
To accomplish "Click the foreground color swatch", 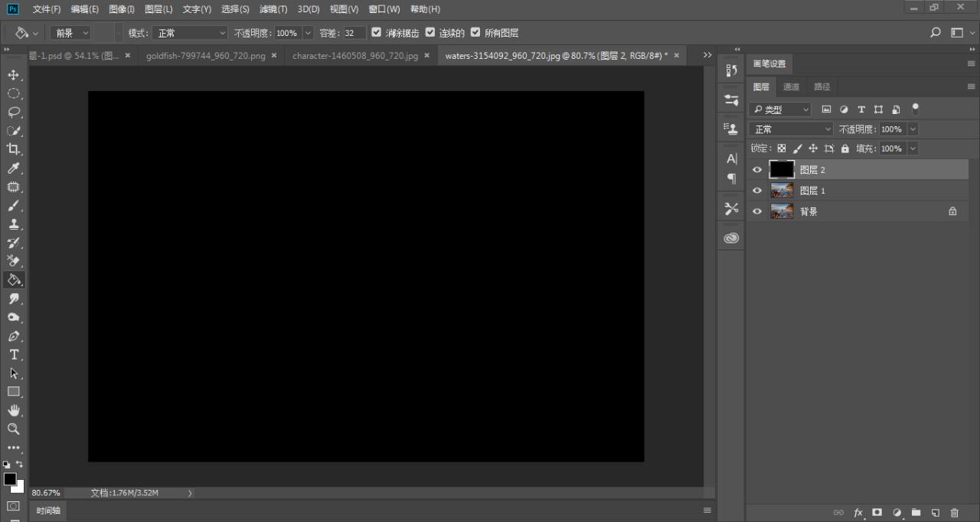I will click(10, 479).
